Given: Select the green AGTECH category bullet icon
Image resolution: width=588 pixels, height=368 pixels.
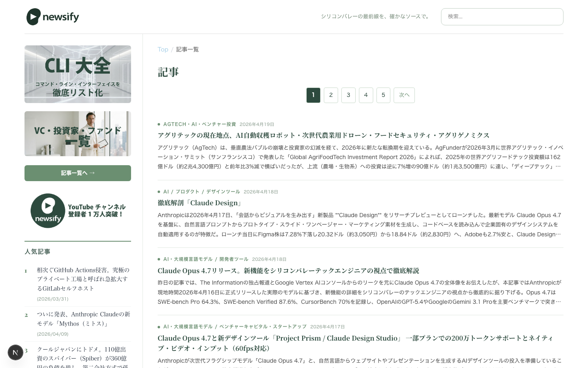Looking at the screenshot, I should 159,124.
